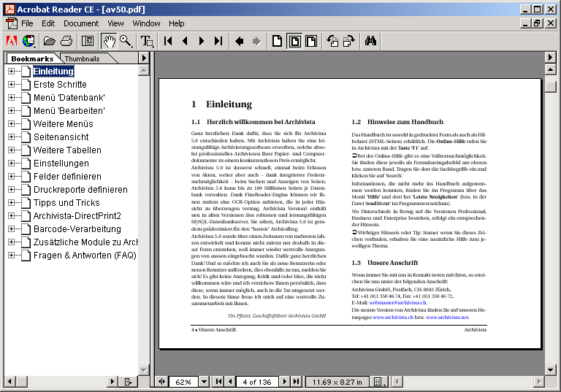Screen dimensions: 561x392
Task: Click Go to Previous View arrow
Action: tap(240, 41)
